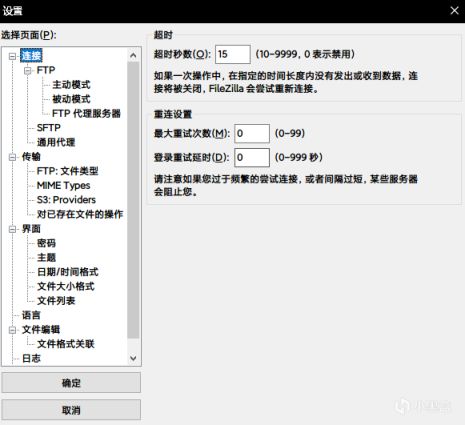Open MIME Types page

[63, 185]
